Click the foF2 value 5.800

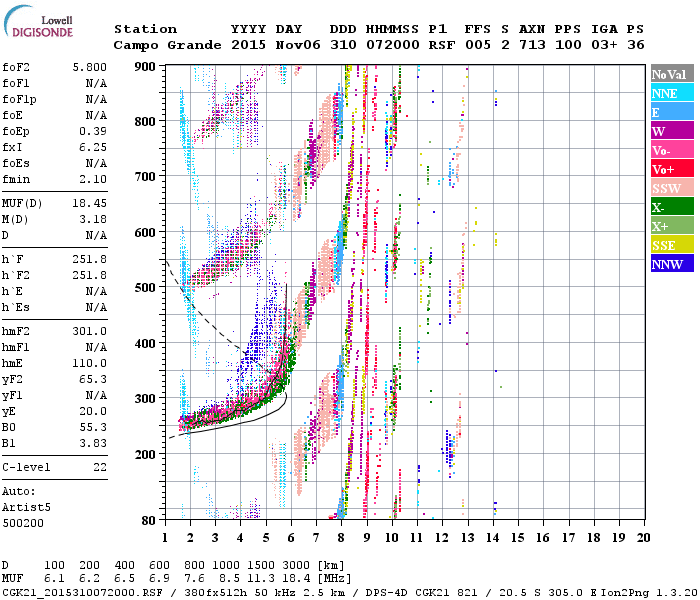[89, 67]
